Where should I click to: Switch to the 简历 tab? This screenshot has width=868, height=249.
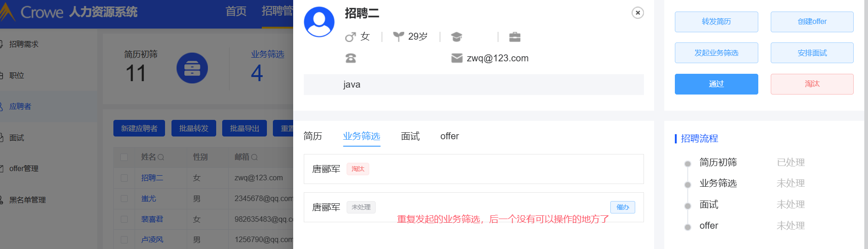313,136
